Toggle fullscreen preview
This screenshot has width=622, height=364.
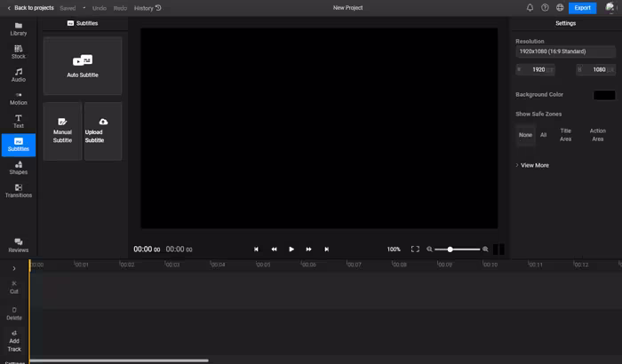pyautogui.click(x=415, y=249)
